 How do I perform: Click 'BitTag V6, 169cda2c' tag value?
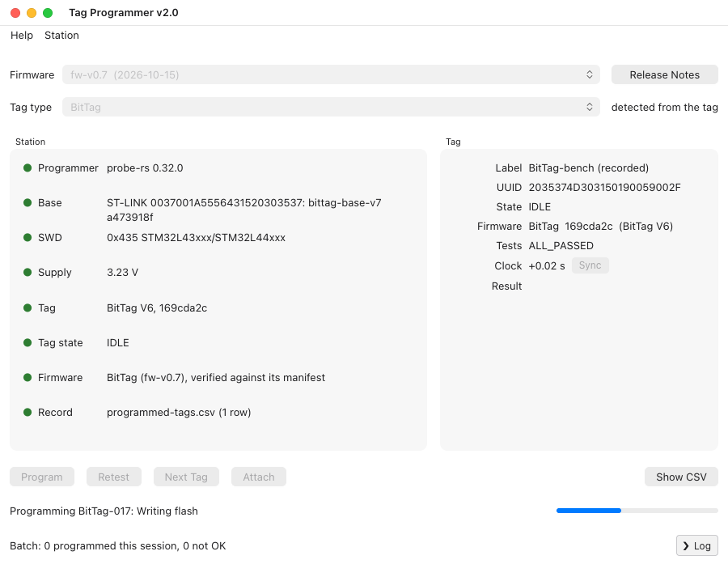[157, 307]
